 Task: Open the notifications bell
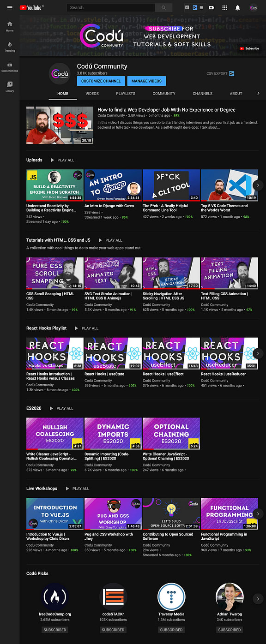click(x=238, y=7)
